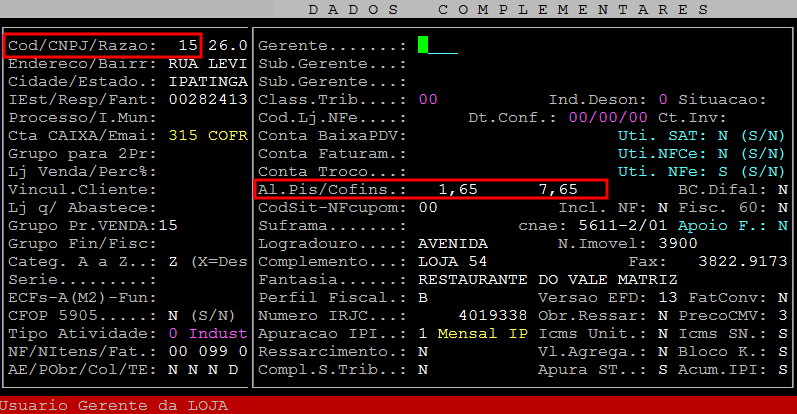Toggle the BC.Difal N flag
The height and width of the screenshot is (414, 797).
coord(782,189)
